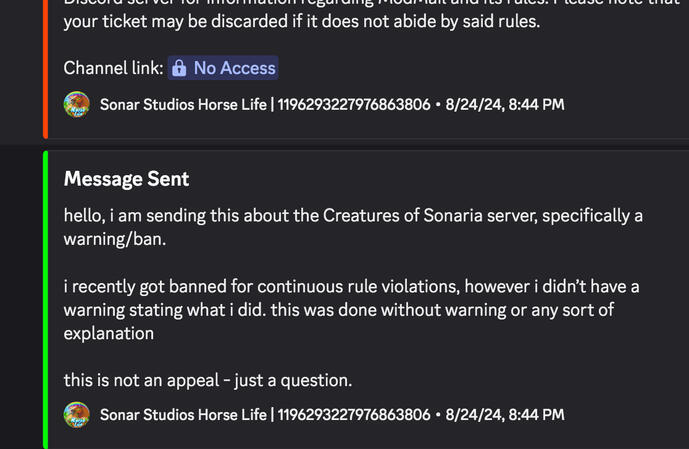Click "Sonar Studios Horse Life" in the orange embed footer

point(184,104)
